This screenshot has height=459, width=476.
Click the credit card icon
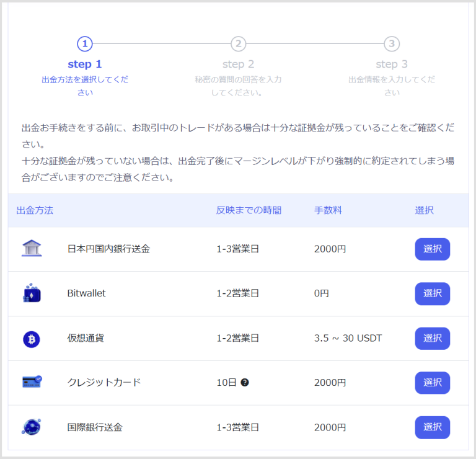[32, 382]
